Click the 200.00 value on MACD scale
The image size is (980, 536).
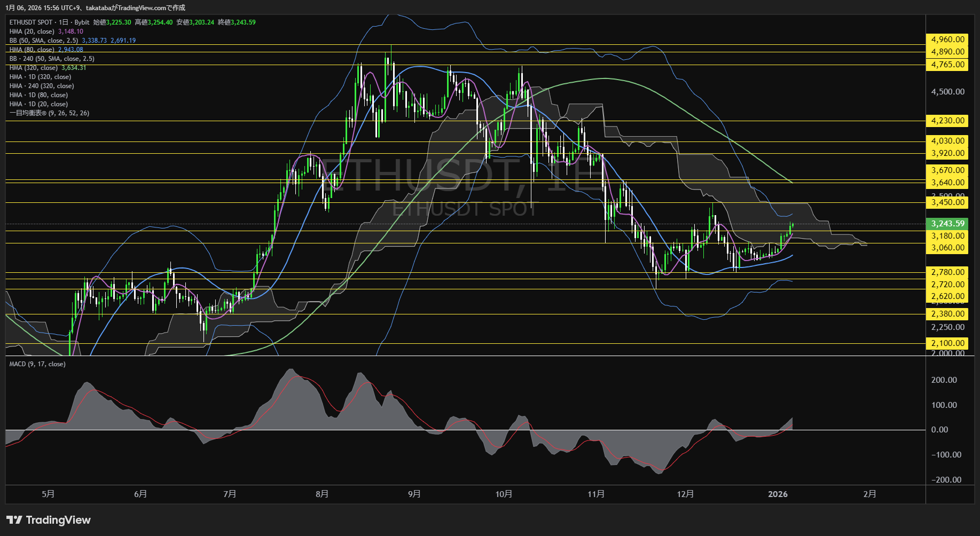coord(944,380)
